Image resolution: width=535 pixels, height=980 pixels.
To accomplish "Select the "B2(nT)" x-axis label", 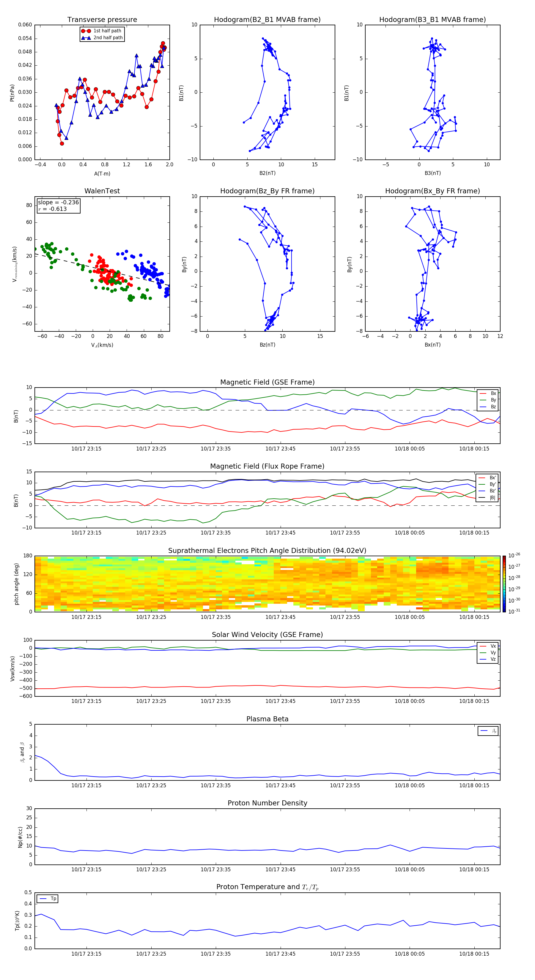I will click(267, 173).
